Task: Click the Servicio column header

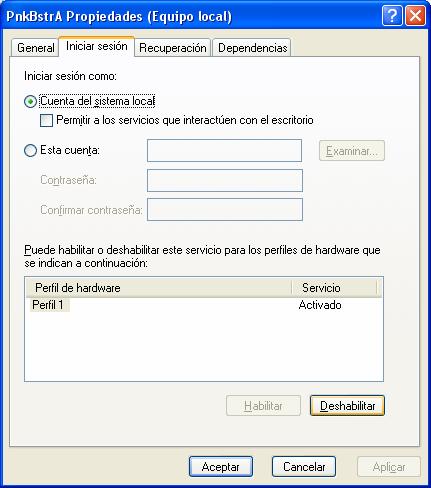Action: tap(334, 288)
